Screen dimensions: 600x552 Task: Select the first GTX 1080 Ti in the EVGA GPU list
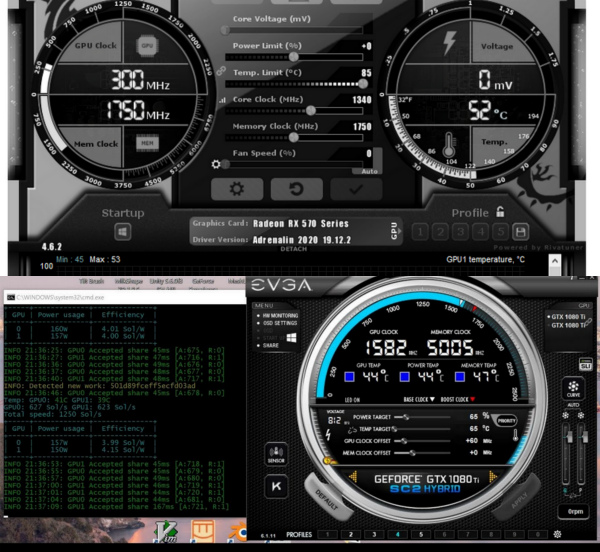point(567,317)
